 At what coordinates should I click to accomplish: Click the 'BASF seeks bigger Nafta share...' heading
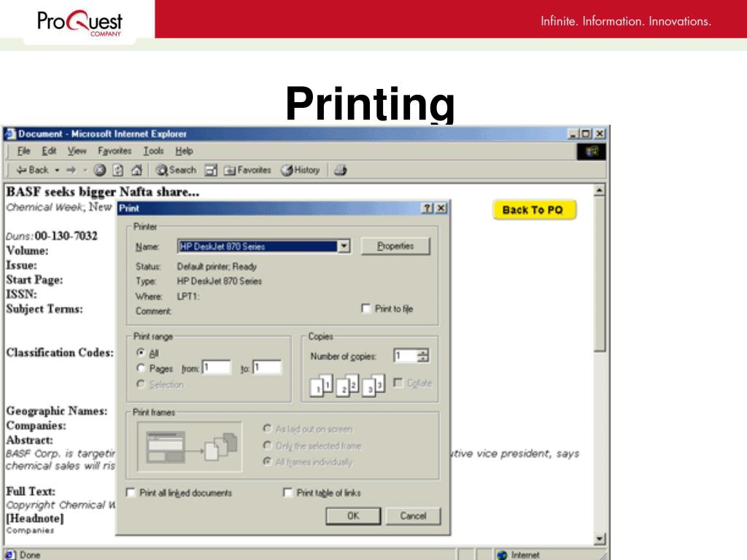(x=102, y=192)
